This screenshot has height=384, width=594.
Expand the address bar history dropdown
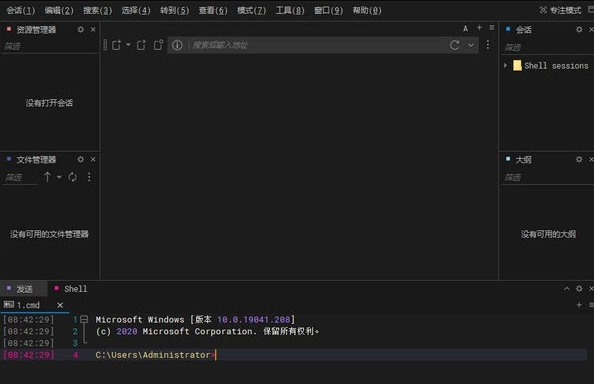coord(471,45)
